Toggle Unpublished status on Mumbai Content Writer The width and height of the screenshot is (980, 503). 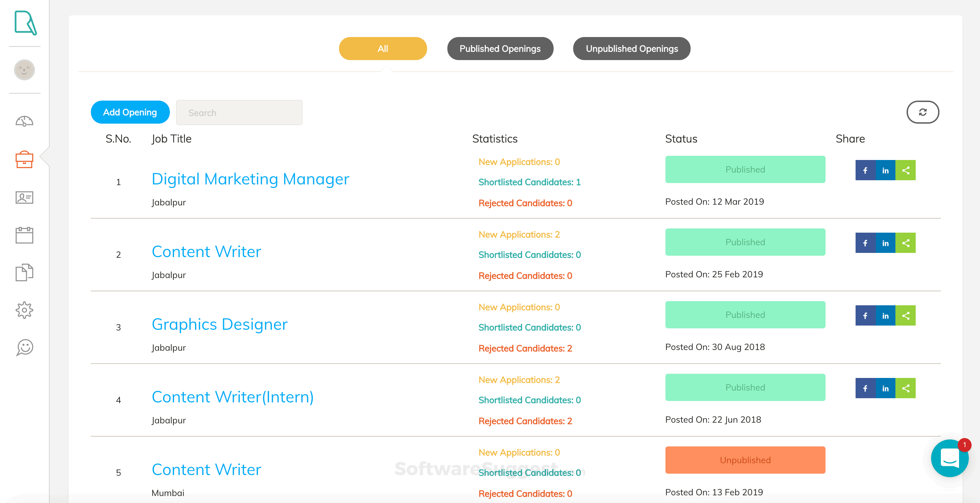[x=744, y=460]
